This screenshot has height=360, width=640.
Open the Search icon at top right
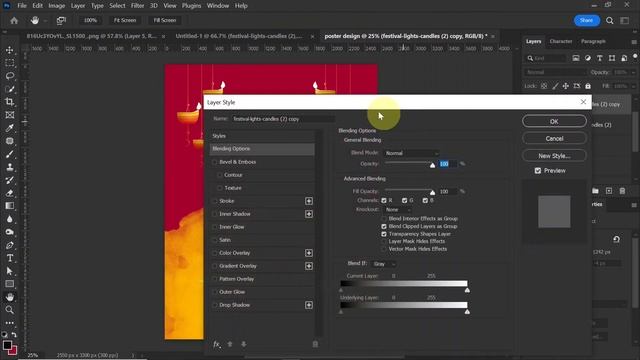point(609,20)
